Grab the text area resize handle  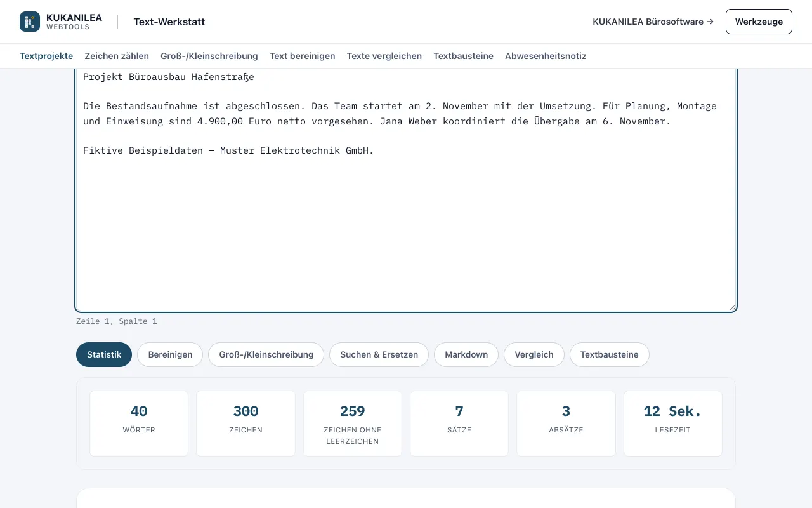point(732,307)
